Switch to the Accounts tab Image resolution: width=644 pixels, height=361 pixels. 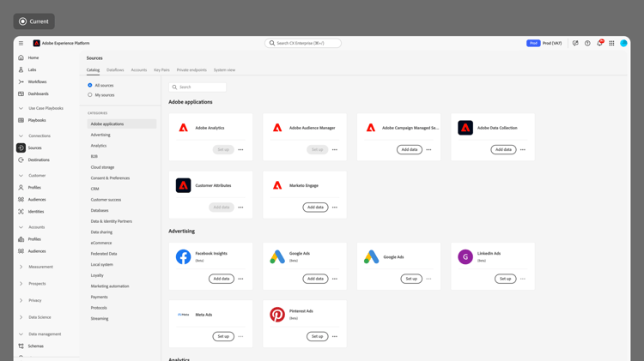139,70
